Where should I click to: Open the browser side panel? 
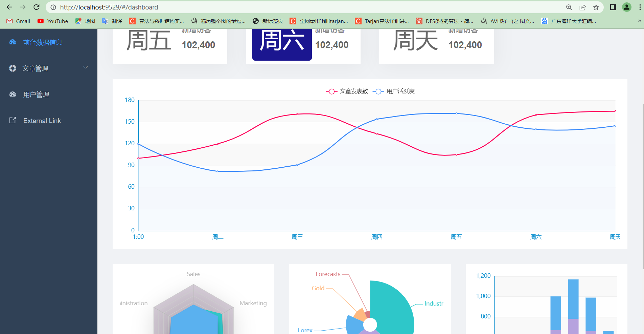(x=613, y=7)
